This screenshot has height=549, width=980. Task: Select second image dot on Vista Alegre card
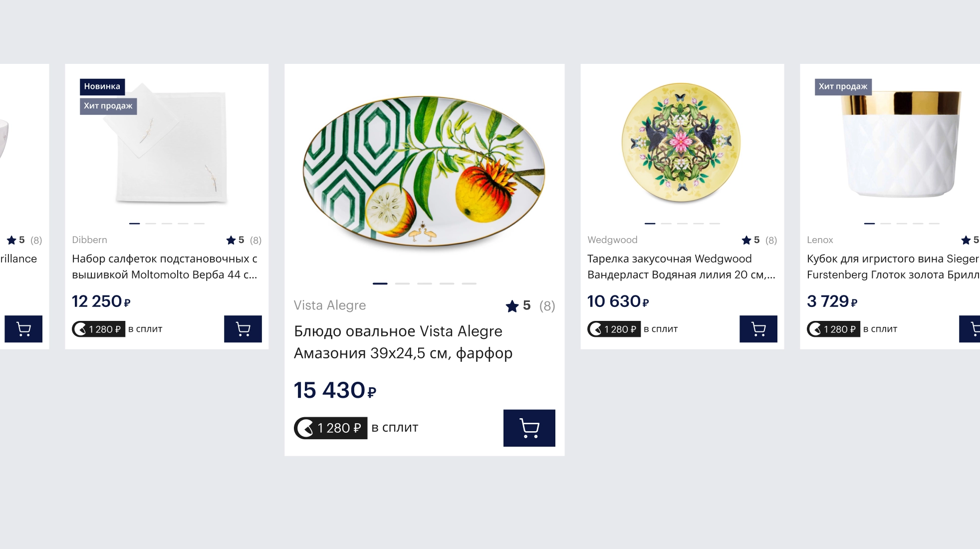tap(402, 283)
